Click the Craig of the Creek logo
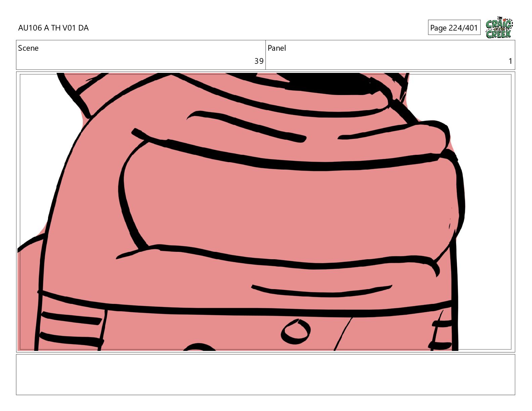Image resolution: width=532 pixels, height=411 pixels. (x=499, y=27)
